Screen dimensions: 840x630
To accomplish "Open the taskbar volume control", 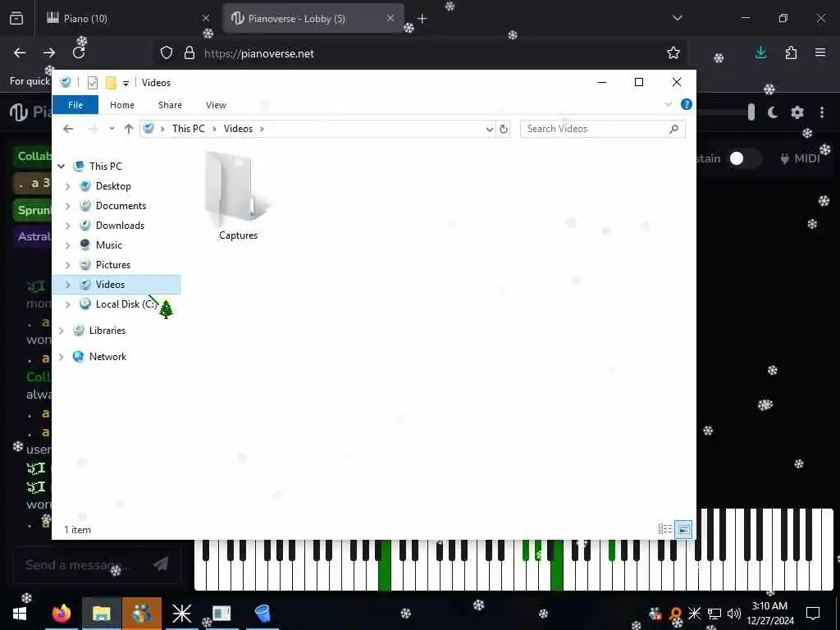I will (734, 614).
